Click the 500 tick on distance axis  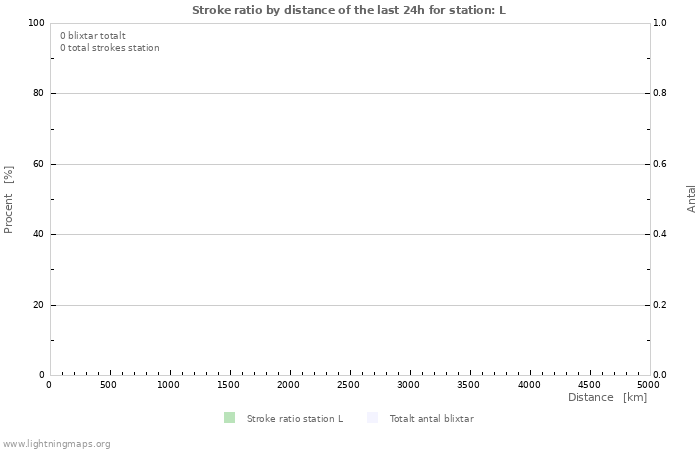coord(109,384)
